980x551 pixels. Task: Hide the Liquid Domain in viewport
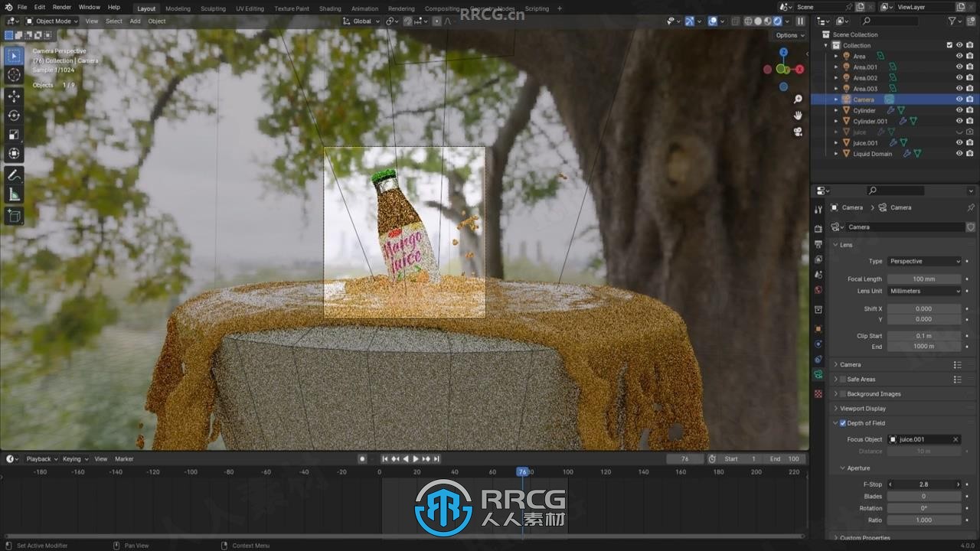pyautogui.click(x=959, y=154)
